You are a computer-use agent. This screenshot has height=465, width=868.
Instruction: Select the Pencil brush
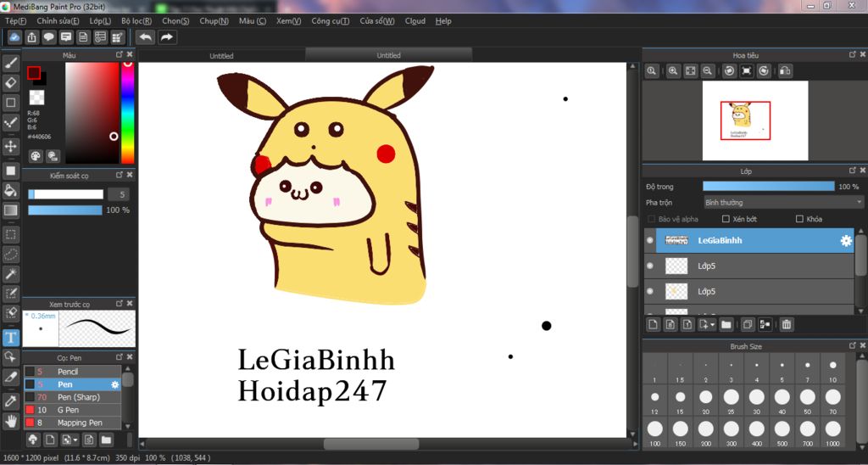73,372
